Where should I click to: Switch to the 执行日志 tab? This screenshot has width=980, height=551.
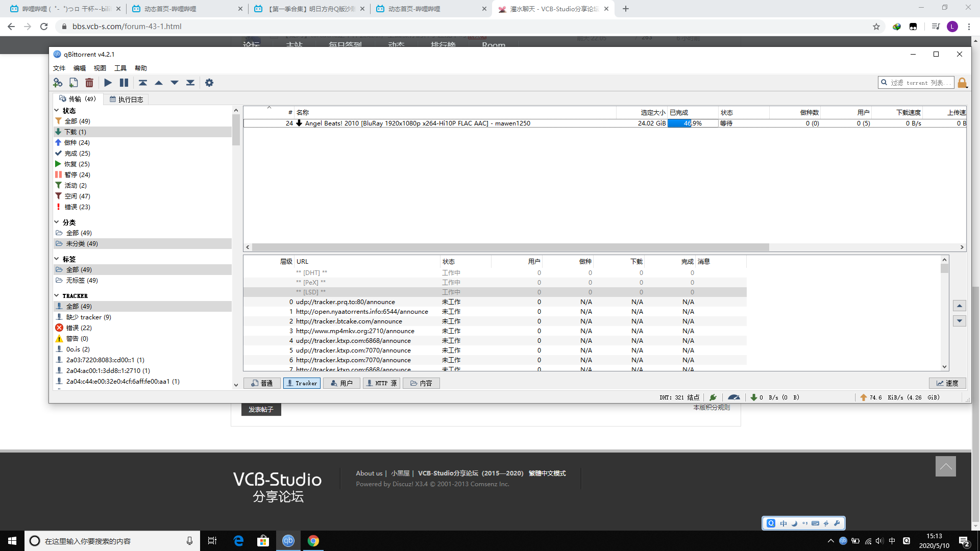pos(127,99)
